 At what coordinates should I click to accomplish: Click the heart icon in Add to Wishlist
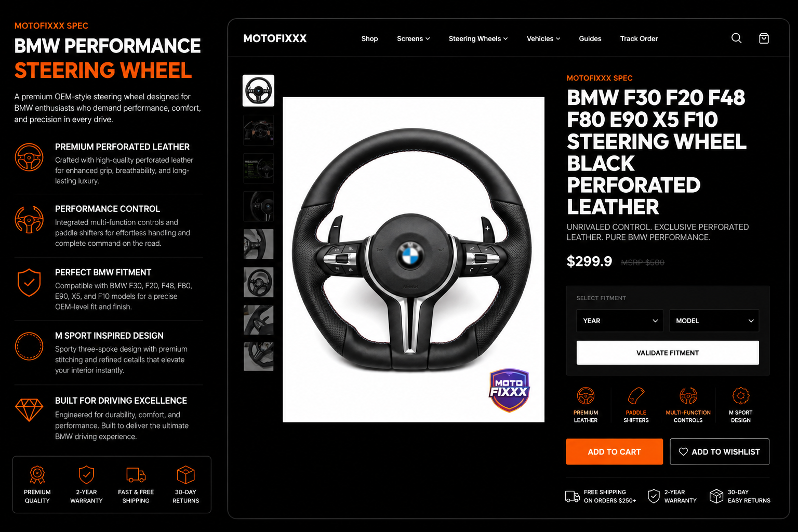point(683,452)
